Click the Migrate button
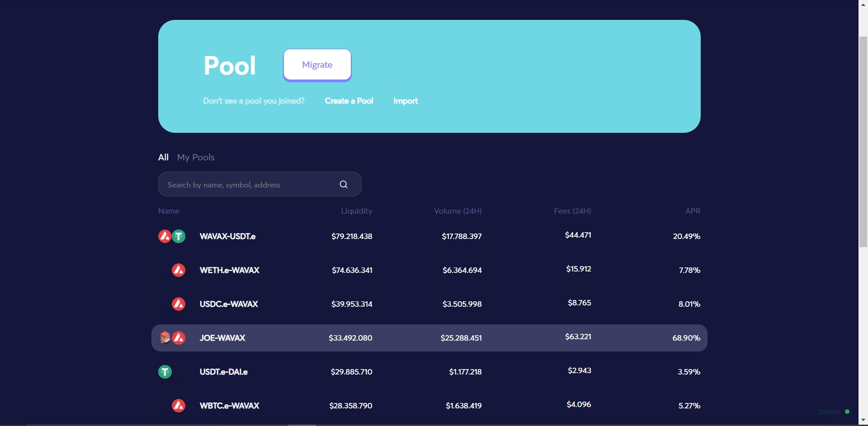 pos(317,65)
